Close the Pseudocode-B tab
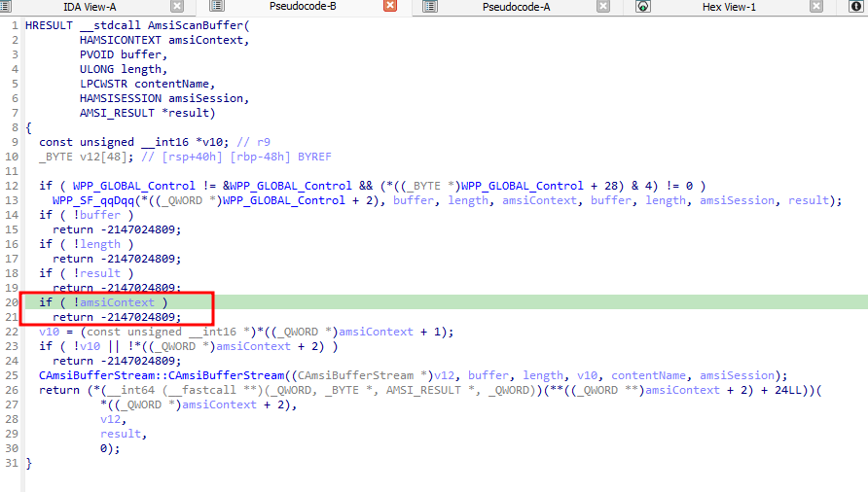This screenshot has height=492, width=868. (390, 7)
